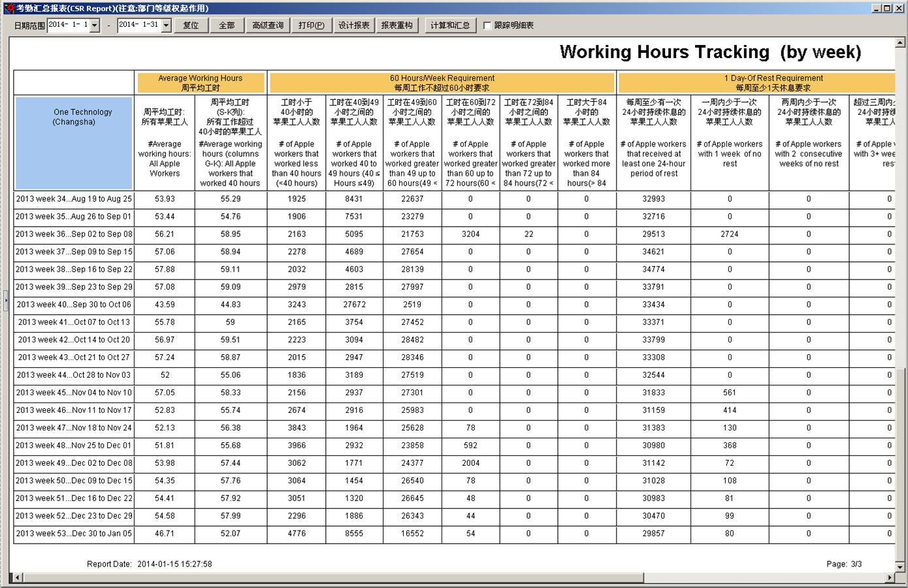Minimize the CSR Report window
The image size is (908, 588).
876,8
